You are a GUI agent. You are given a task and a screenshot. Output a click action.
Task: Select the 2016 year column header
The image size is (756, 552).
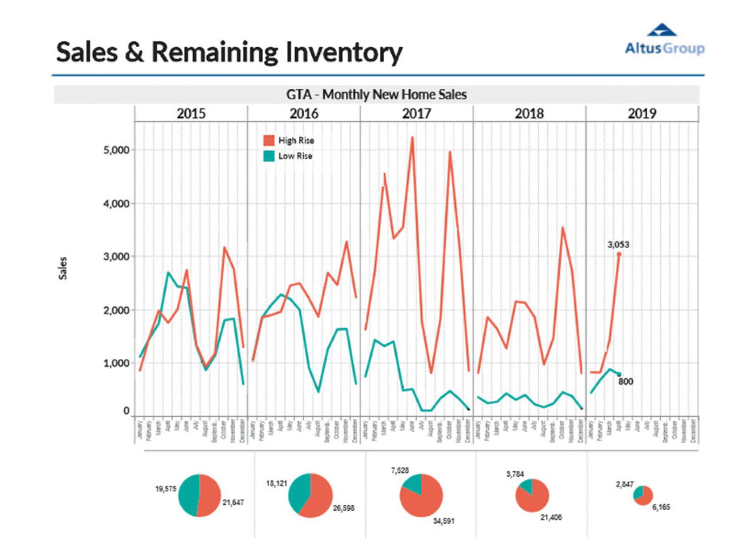coord(304,114)
